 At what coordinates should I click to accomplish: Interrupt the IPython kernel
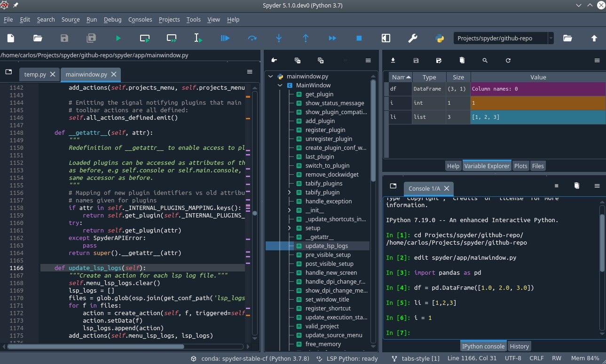[x=556, y=186]
